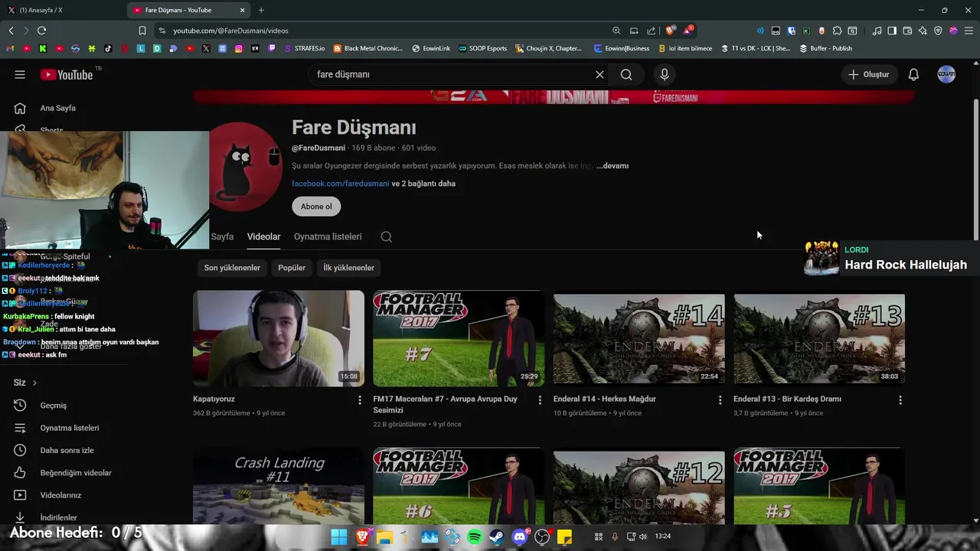Run the search with the magnifier button
Screen dimensions: 980x551
[626, 74]
